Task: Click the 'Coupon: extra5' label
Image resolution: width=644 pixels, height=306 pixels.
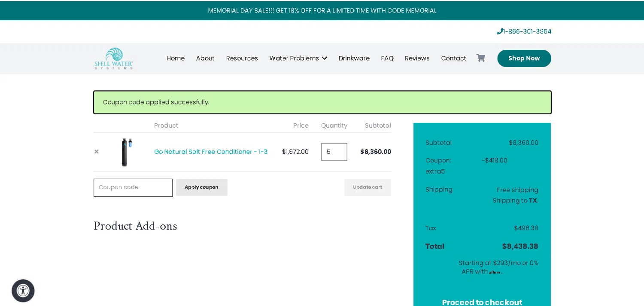Action: click(x=438, y=166)
